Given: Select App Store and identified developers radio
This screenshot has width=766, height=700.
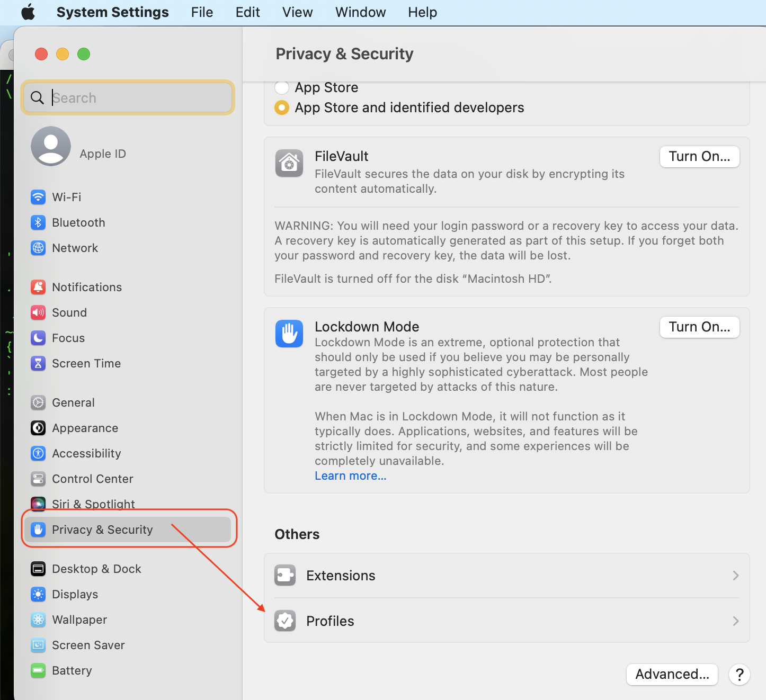Looking at the screenshot, I should tap(282, 107).
